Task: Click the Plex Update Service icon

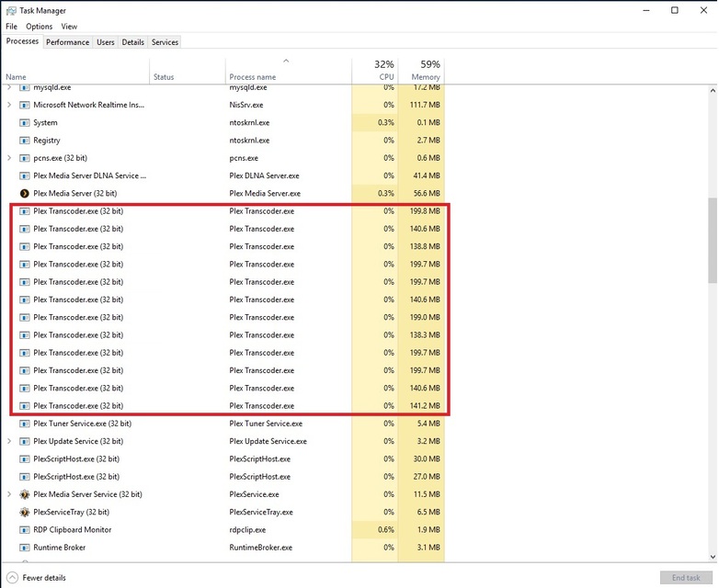Action: coord(24,441)
